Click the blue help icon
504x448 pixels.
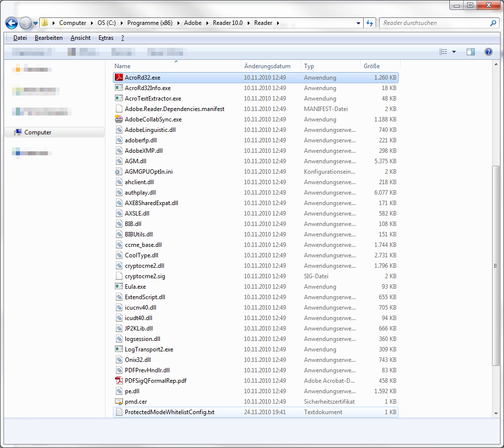(488, 52)
